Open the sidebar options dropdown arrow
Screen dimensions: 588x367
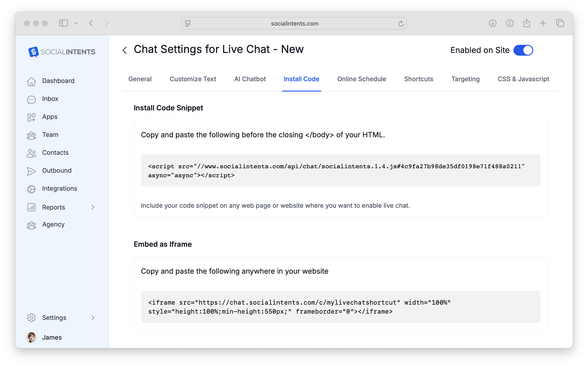point(76,23)
